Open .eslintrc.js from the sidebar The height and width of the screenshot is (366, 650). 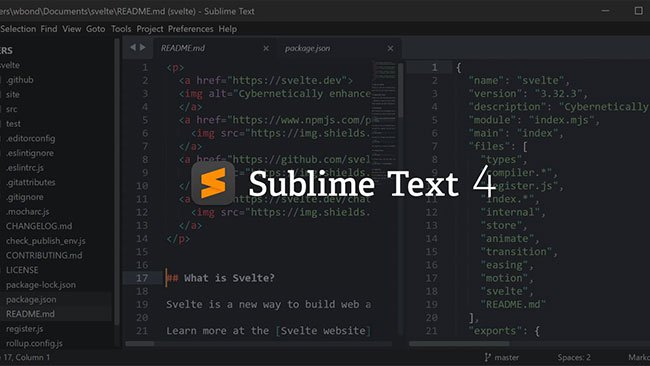(x=25, y=167)
